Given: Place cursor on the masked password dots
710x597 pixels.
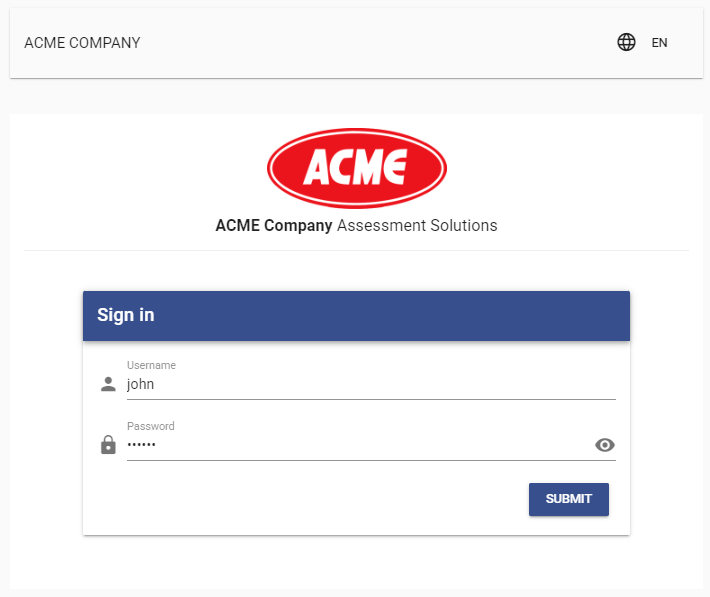Looking at the screenshot, I should point(141,445).
